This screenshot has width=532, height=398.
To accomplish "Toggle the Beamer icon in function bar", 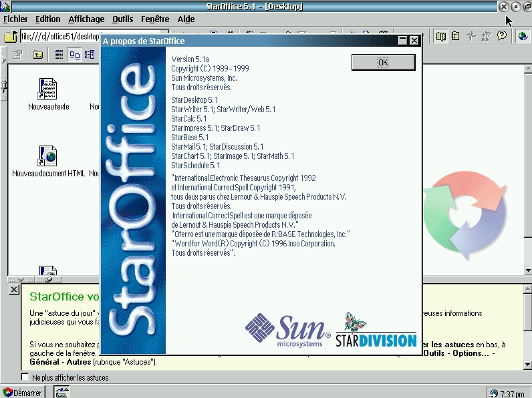I will [x=455, y=36].
